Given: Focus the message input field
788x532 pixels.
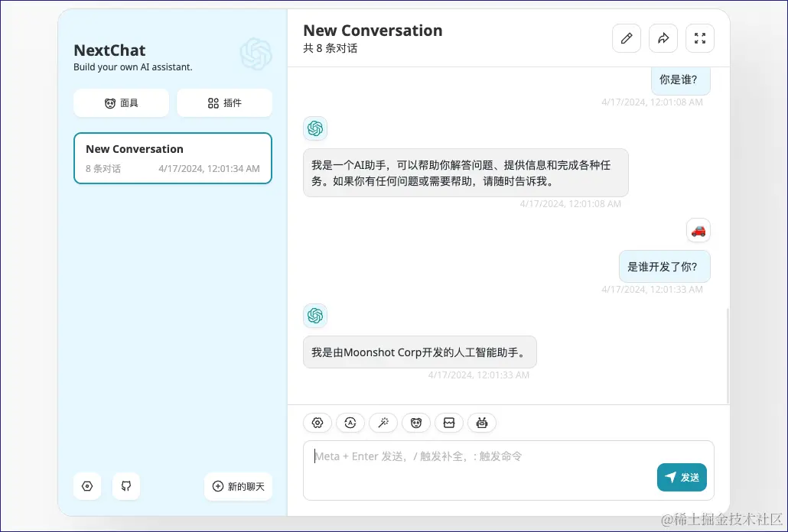Looking at the screenshot, I should 509,470.
